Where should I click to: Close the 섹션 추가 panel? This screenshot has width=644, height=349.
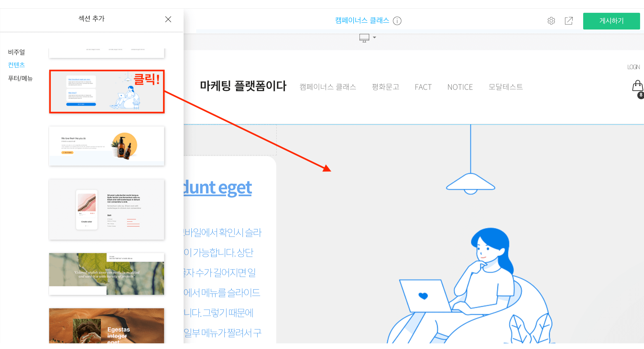168,19
